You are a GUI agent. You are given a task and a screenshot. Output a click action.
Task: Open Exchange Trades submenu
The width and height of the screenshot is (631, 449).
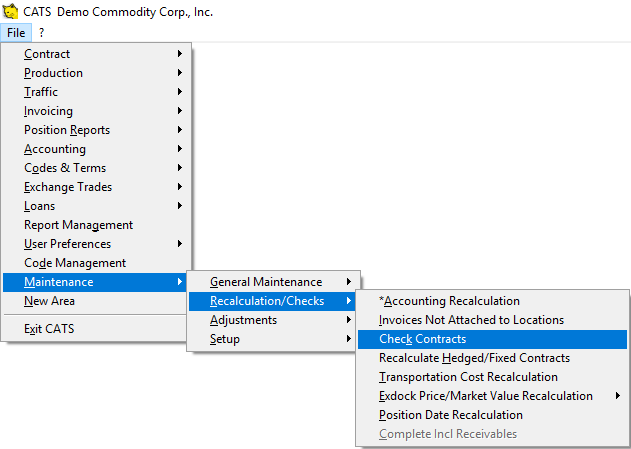pos(95,187)
